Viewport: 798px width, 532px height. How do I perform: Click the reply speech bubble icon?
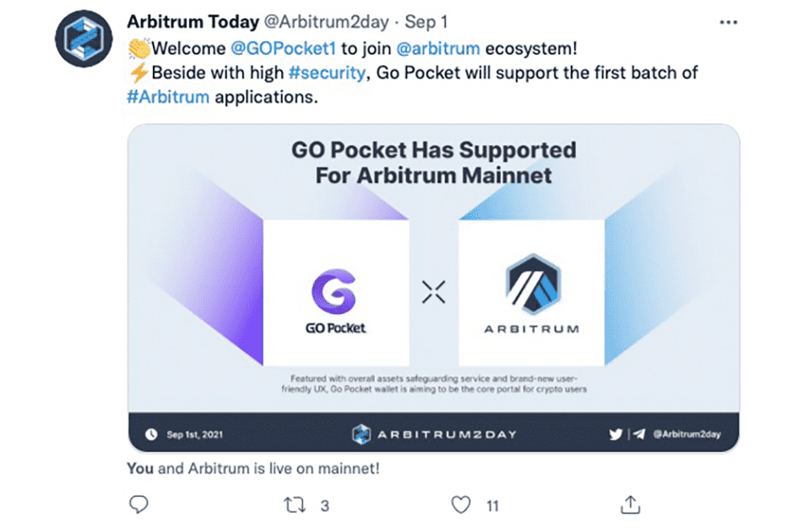tap(138, 504)
